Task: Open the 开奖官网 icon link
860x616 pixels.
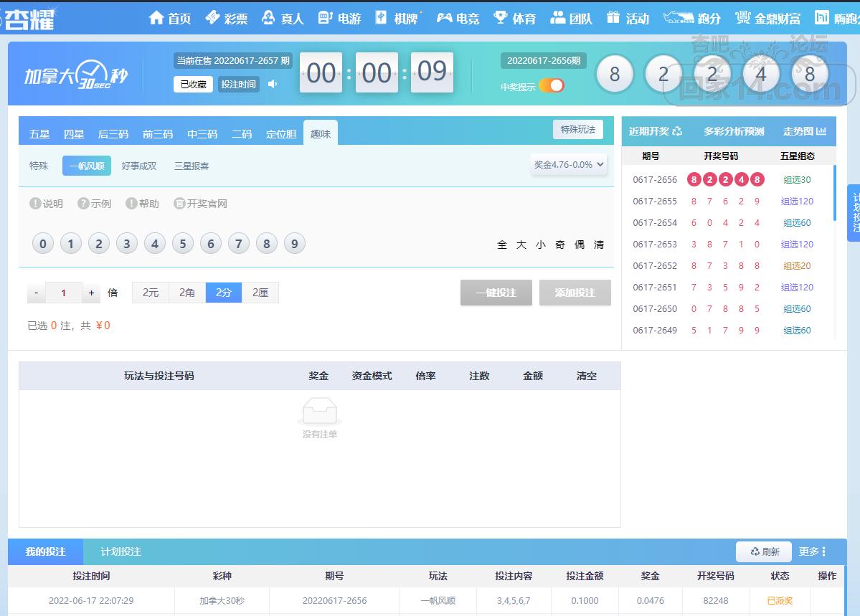Action: tap(179, 204)
